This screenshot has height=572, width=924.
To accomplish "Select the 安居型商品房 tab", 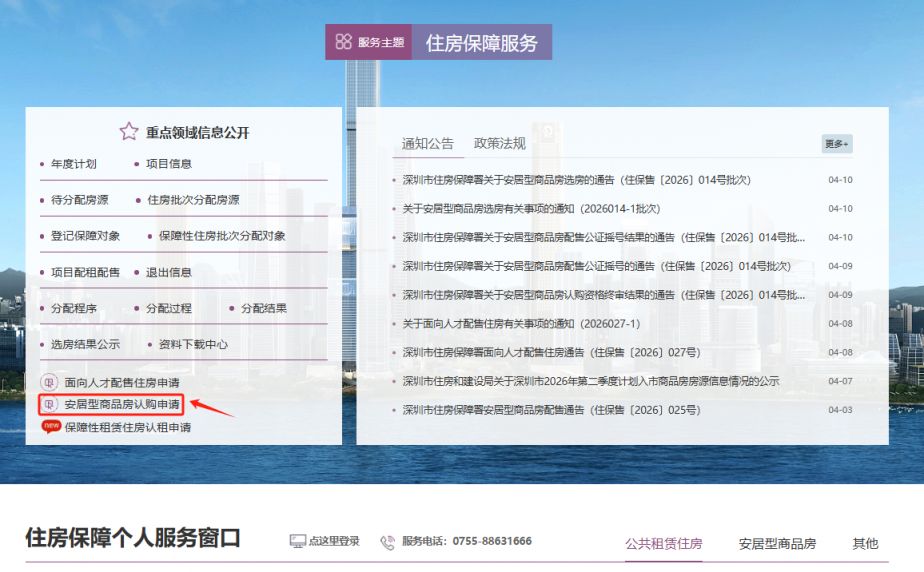I will point(777,544).
